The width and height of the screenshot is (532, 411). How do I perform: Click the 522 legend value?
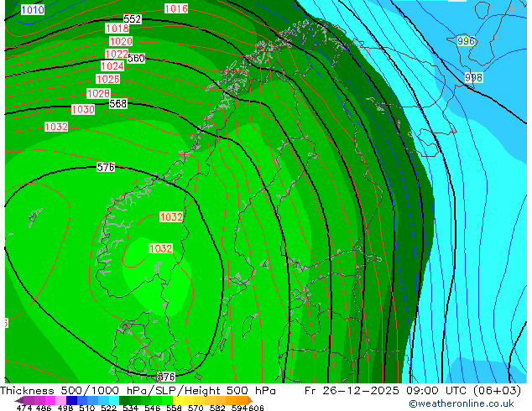[x=108, y=408]
